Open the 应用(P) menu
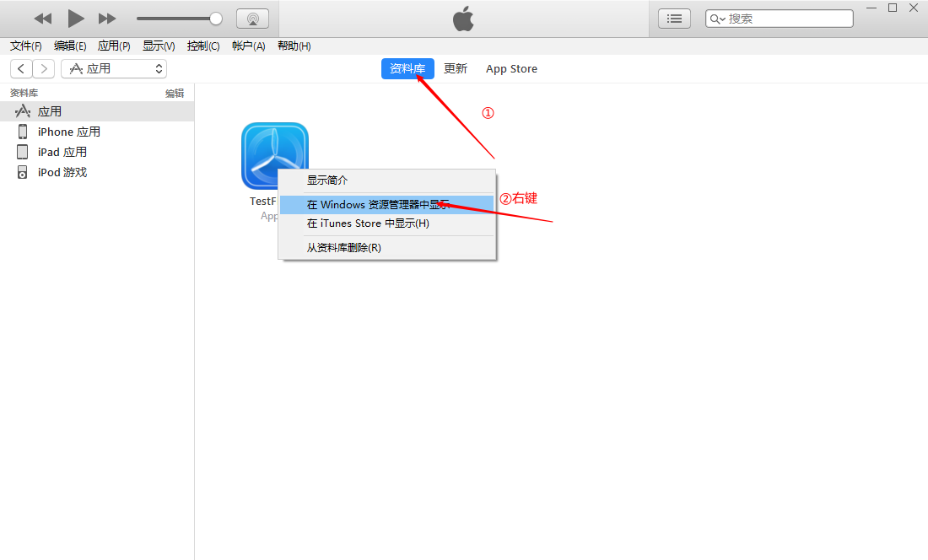 tap(114, 46)
